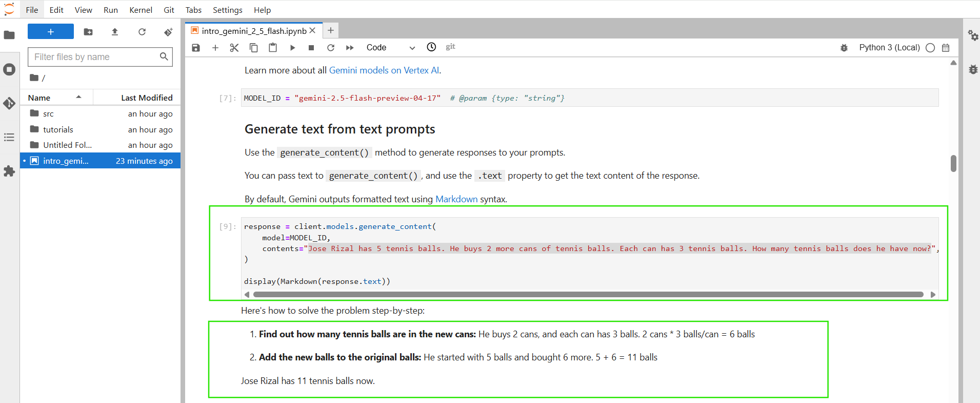This screenshot has height=403, width=980.
Task: Run the selected cell with play icon
Action: point(292,48)
